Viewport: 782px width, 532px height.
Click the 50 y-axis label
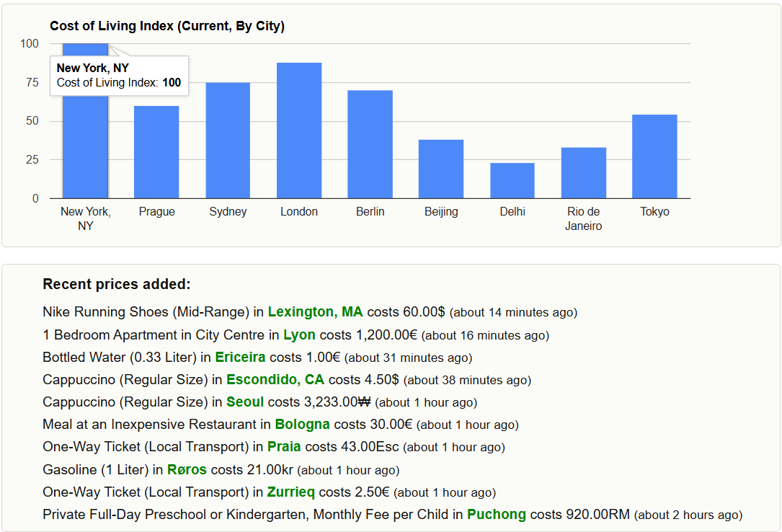pyautogui.click(x=32, y=121)
